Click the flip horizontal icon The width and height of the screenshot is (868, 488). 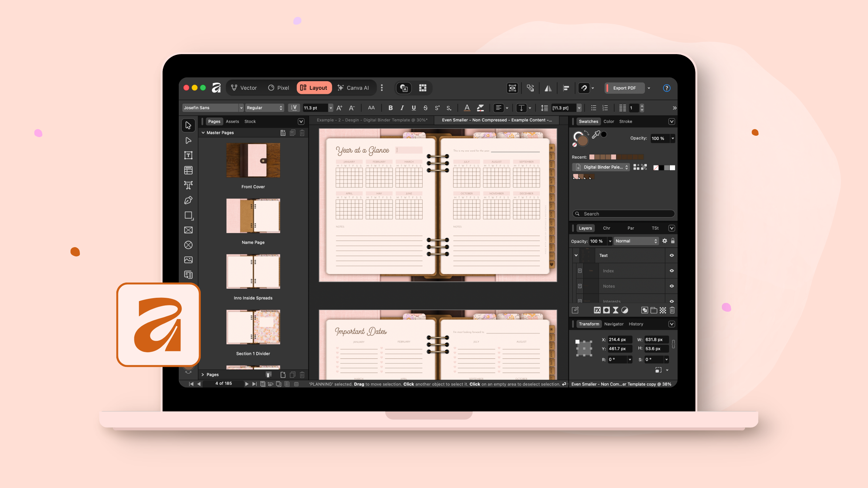coord(548,88)
